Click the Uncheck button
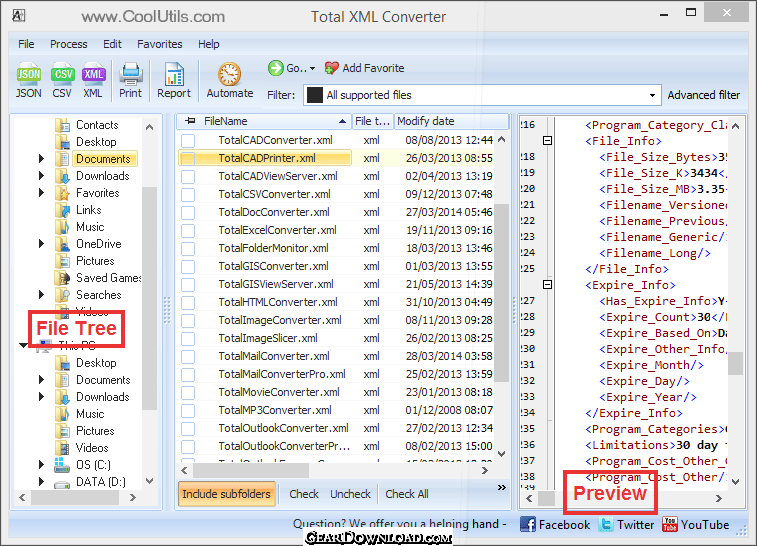This screenshot has height=546, width=757. [x=350, y=494]
